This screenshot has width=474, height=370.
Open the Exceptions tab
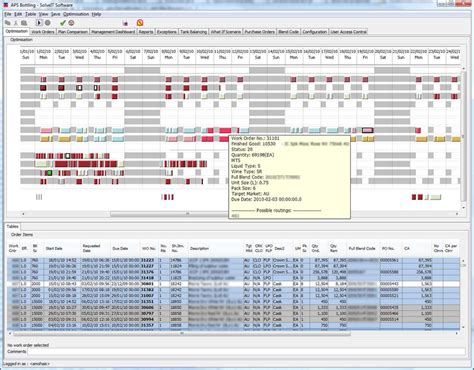tap(166, 32)
